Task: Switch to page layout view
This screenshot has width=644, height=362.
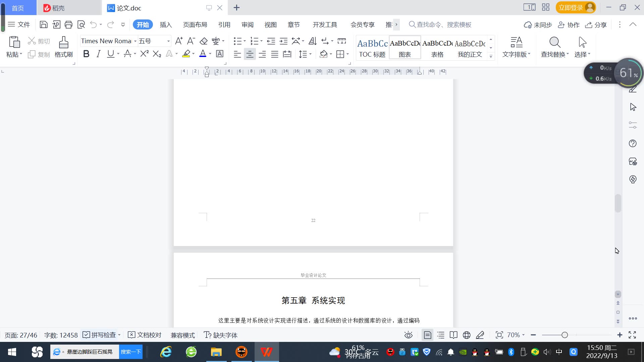Action: 427,335
